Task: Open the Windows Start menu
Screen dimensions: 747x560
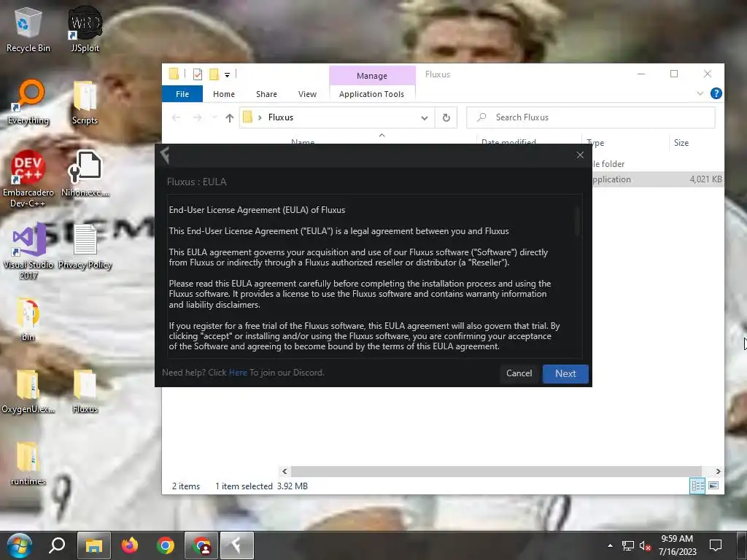Action: [x=20, y=545]
